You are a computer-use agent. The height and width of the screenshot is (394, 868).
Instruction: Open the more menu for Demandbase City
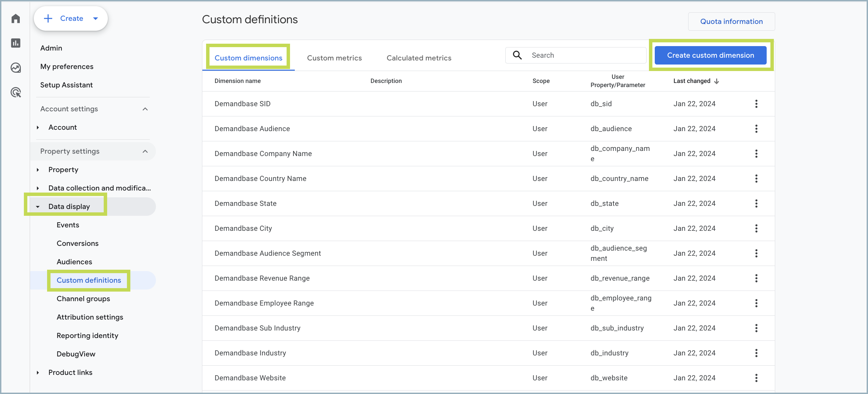[x=756, y=228]
